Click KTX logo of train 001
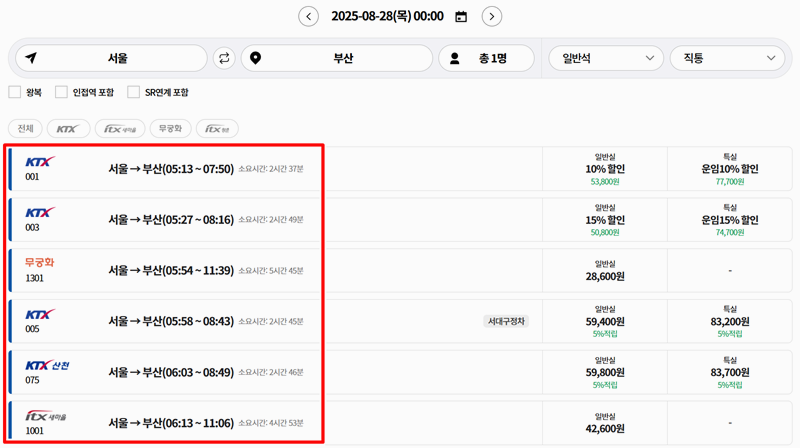The width and height of the screenshot is (800, 448). pyautogui.click(x=40, y=162)
